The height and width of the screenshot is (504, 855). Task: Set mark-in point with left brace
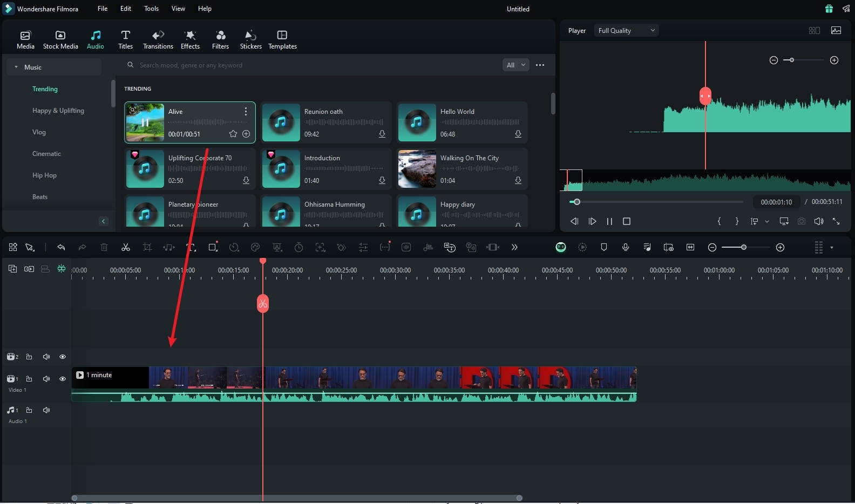coord(719,221)
